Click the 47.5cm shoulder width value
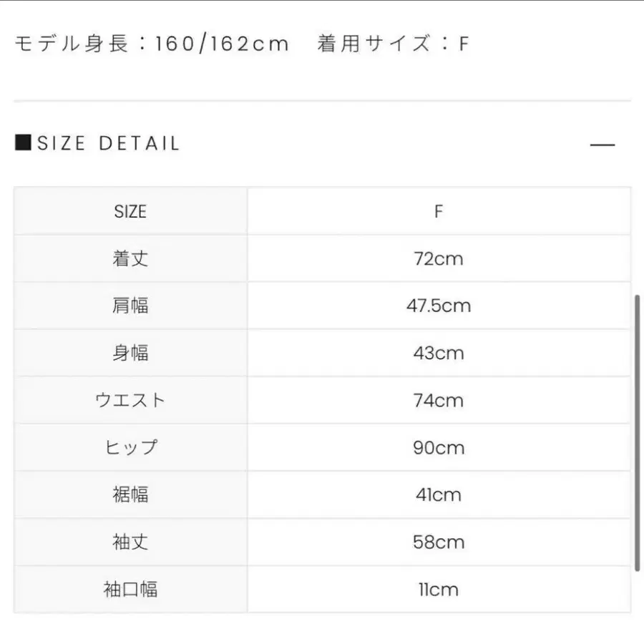 coord(439,306)
